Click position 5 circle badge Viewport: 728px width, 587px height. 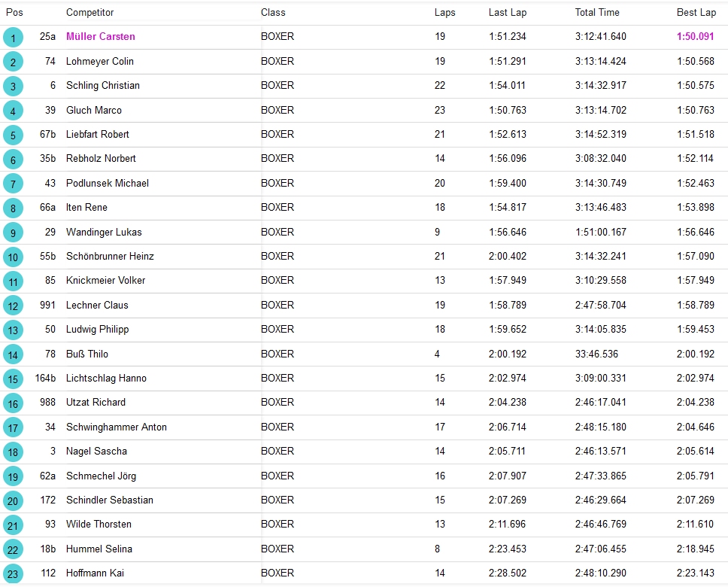(13, 135)
